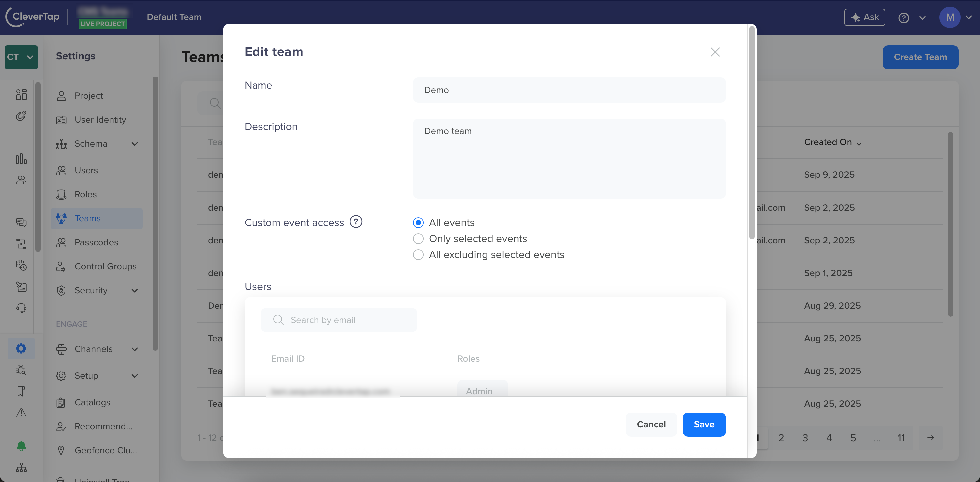Go to Passcodes settings page
980x482 pixels.
(x=96, y=242)
